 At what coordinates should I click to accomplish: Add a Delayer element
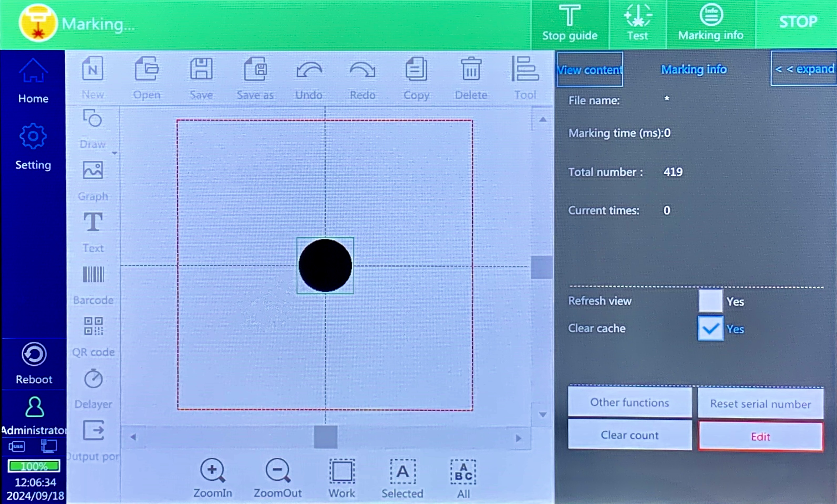94,379
